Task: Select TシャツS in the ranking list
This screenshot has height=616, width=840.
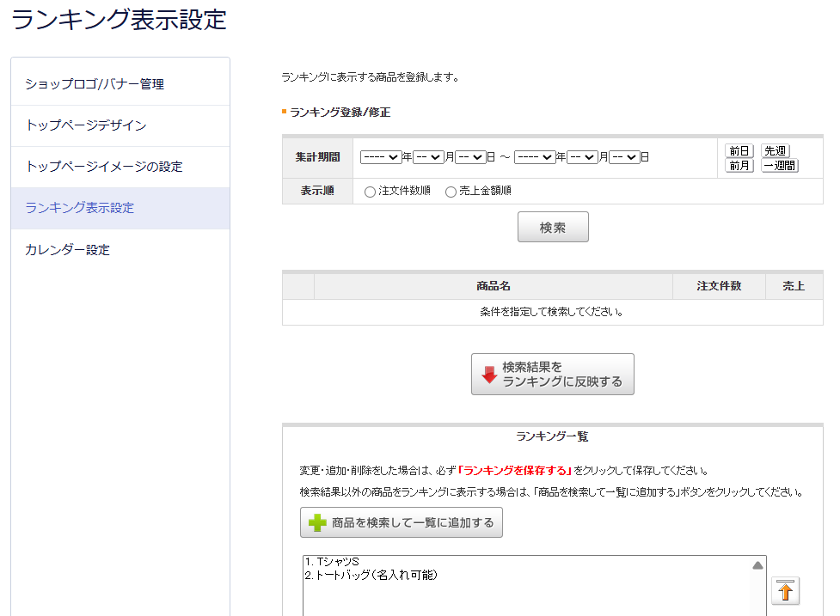Action: tap(331, 562)
